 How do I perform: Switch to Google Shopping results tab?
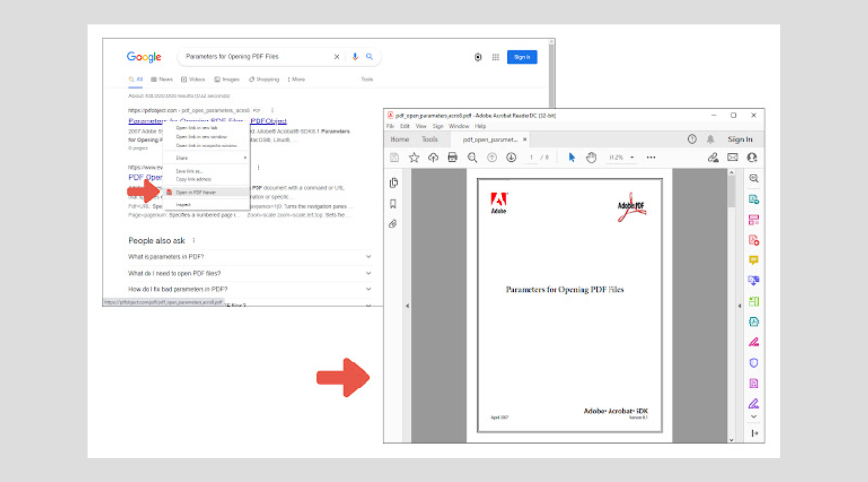[263, 80]
